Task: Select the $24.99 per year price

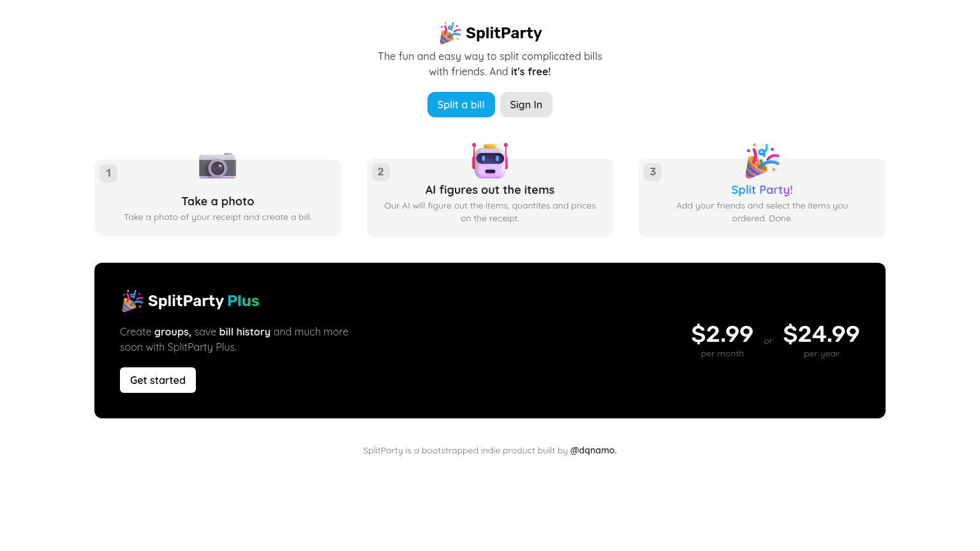Action: point(821,334)
